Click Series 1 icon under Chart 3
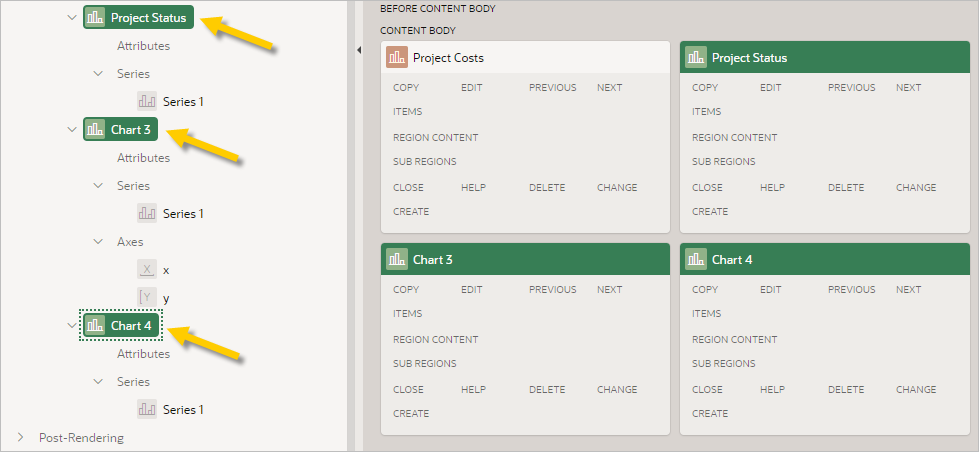Screen dimensions: 979x452 click(147, 214)
